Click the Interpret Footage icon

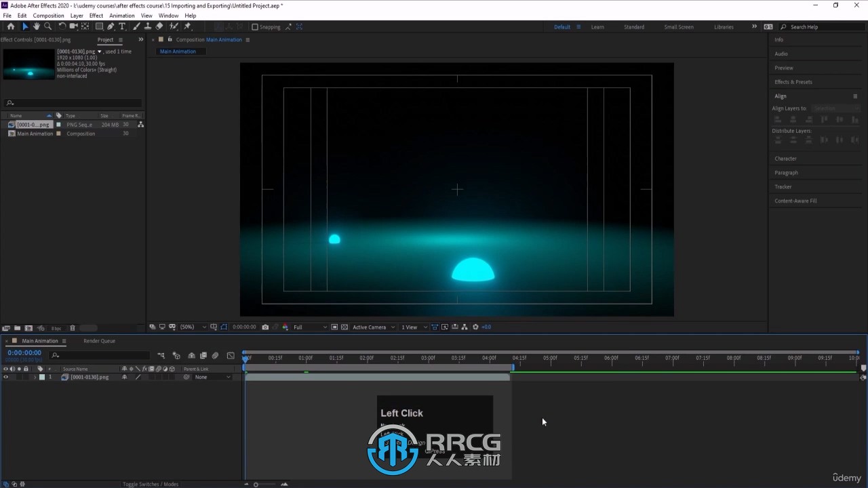coord(6,328)
